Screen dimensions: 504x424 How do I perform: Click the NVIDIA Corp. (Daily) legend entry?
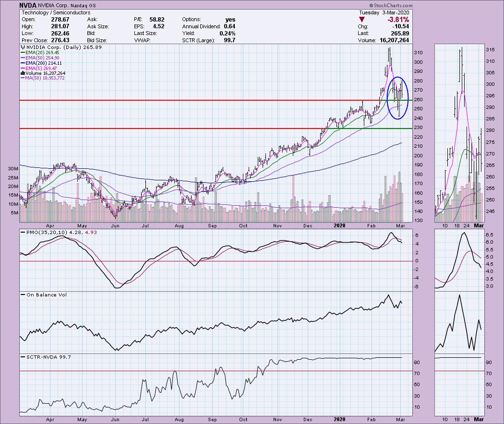tap(61, 47)
